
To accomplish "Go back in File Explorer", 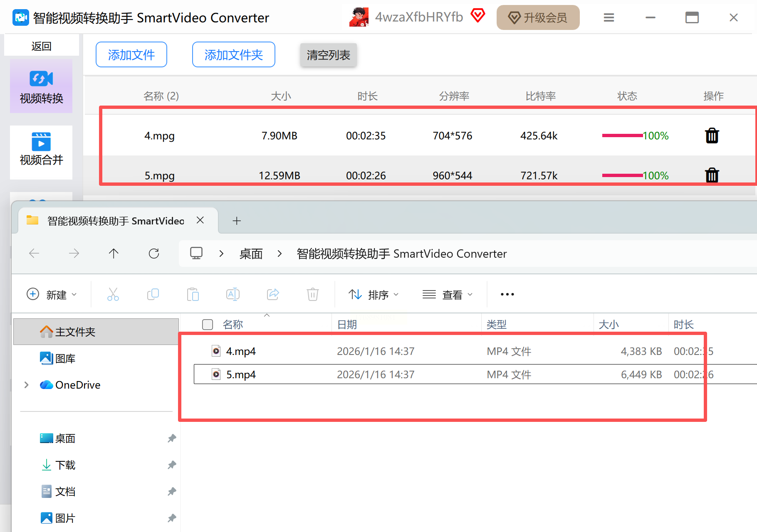I will click(34, 253).
